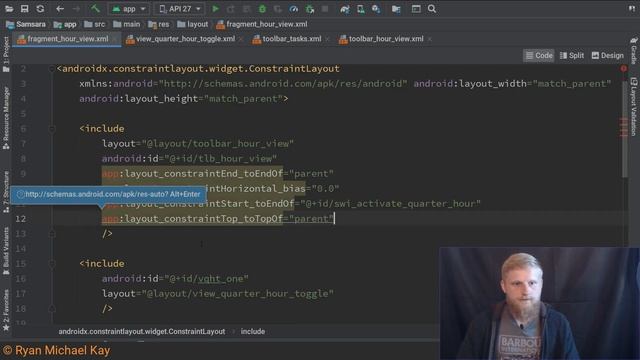Collapse the fold marker at line 18
This screenshot has height=360, width=640.
(52, 309)
